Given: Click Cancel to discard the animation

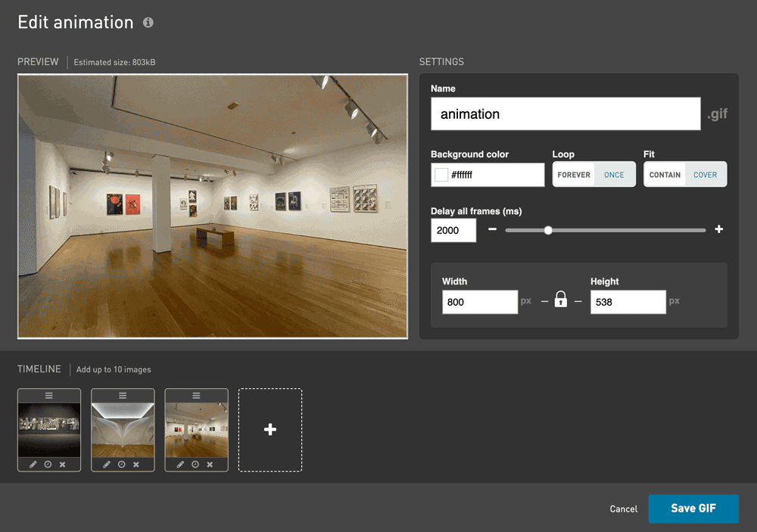Looking at the screenshot, I should [623, 509].
